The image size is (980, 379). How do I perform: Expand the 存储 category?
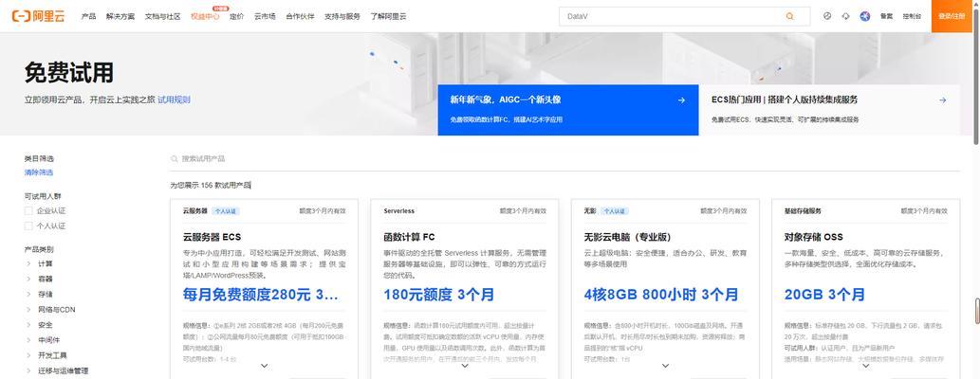[x=28, y=294]
